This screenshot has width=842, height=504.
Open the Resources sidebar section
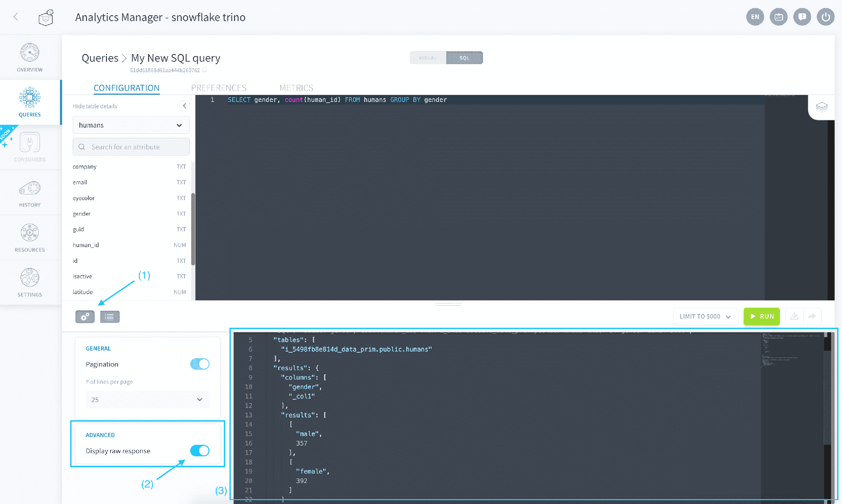click(x=30, y=238)
